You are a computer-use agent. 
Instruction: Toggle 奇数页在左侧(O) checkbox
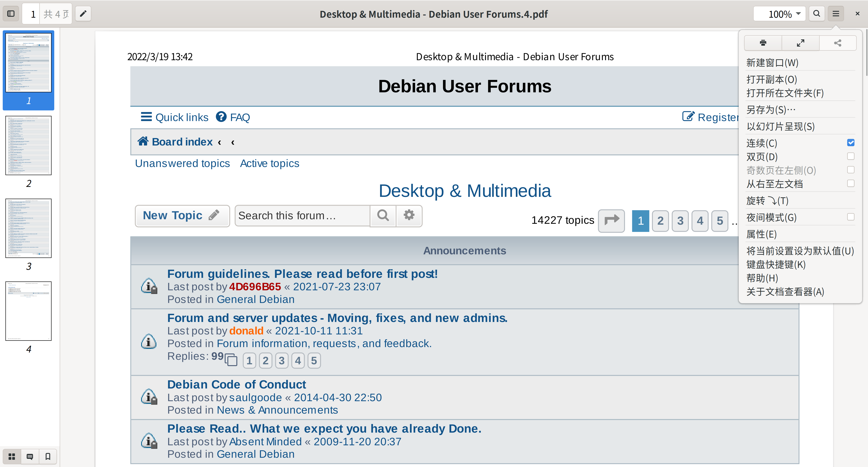pos(850,170)
